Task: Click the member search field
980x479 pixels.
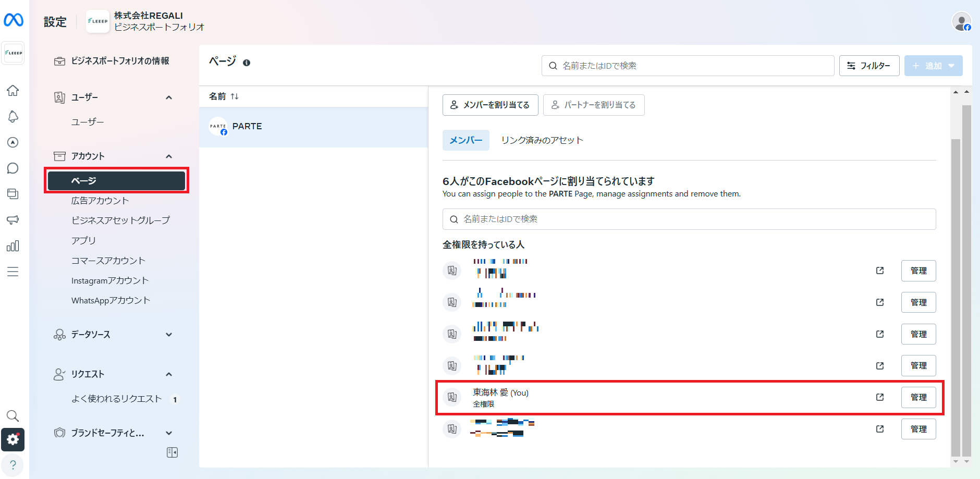Action: [x=689, y=219]
